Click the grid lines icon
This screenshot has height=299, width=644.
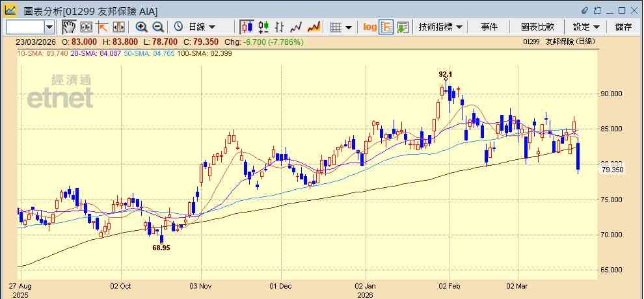point(336,27)
